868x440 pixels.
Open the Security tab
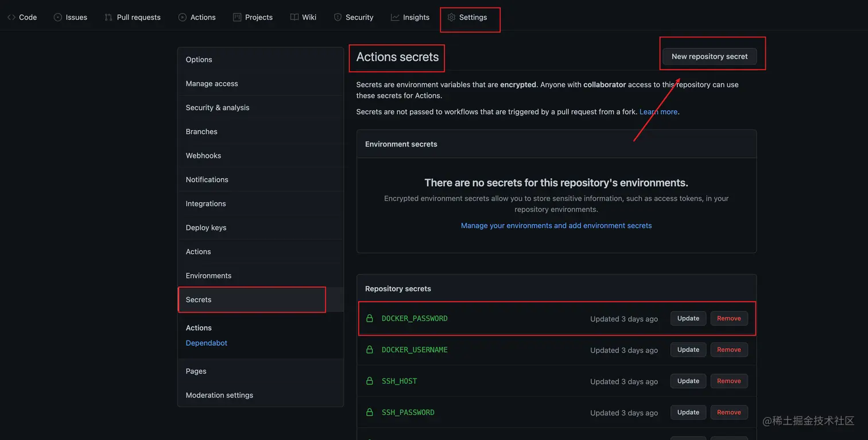tap(354, 17)
